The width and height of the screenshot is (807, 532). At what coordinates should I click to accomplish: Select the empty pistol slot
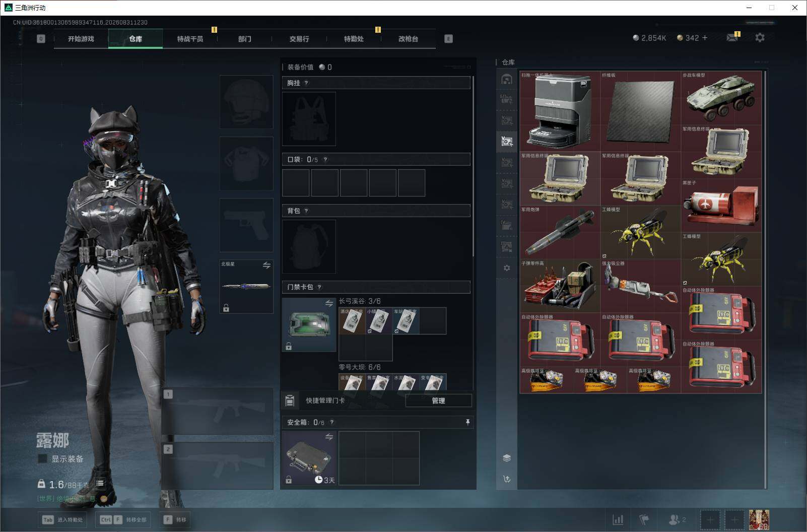coord(246,225)
